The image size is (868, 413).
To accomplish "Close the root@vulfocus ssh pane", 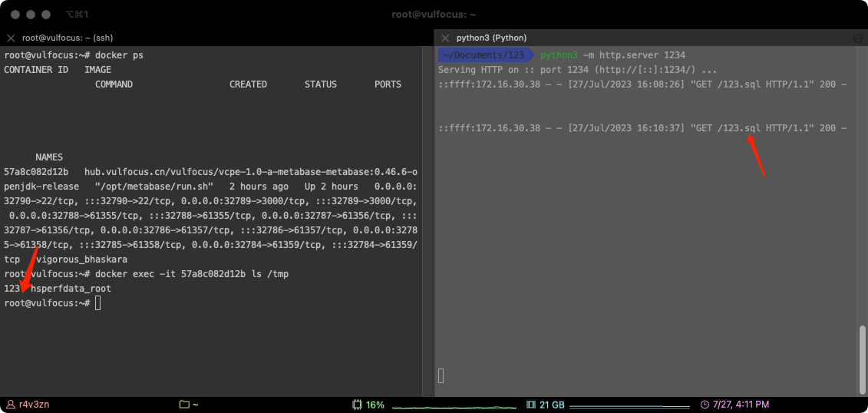I will (11, 38).
